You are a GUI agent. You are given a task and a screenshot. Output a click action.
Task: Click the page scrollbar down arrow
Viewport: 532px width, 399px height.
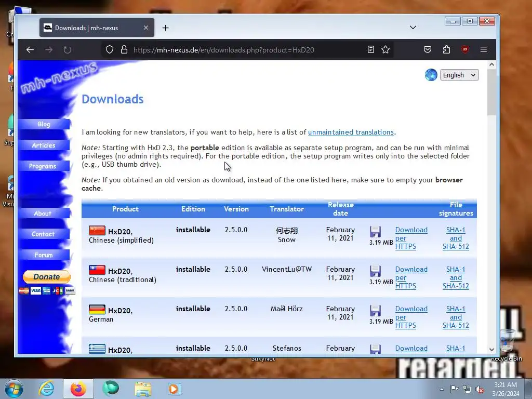click(x=491, y=350)
